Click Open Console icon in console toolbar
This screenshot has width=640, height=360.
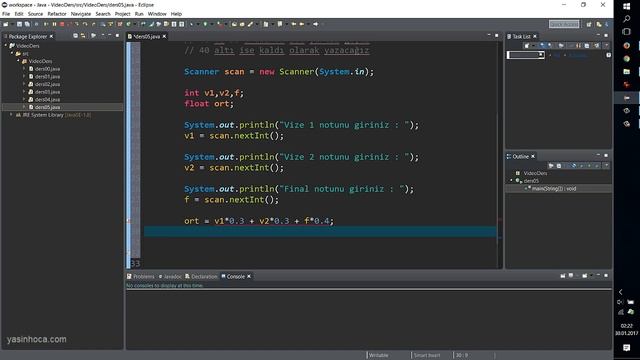585,276
